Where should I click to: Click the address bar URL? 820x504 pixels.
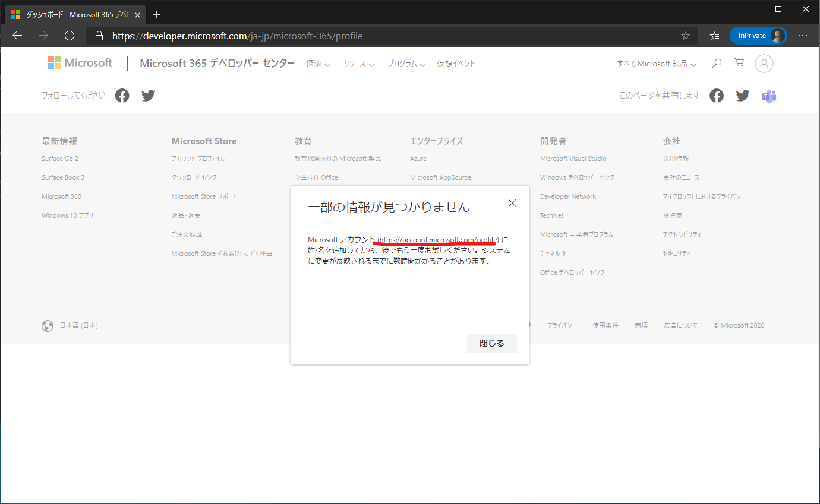[x=237, y=36]
